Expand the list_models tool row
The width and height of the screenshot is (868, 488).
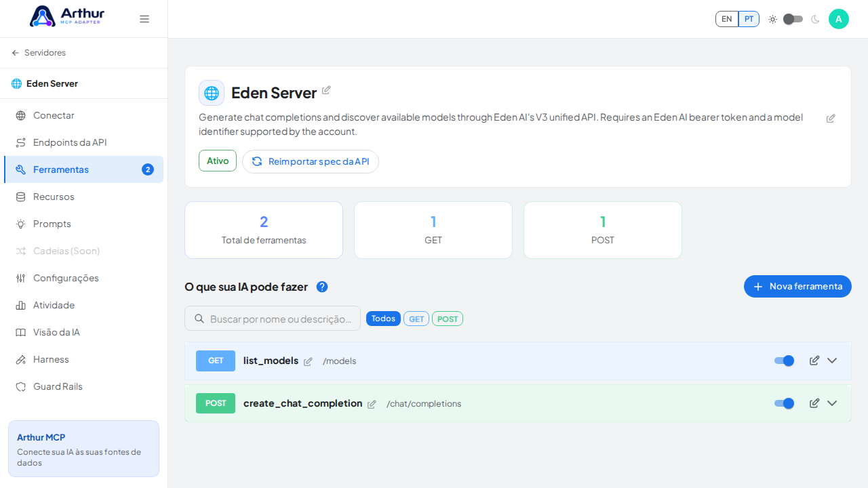click(x=832, y=361)
